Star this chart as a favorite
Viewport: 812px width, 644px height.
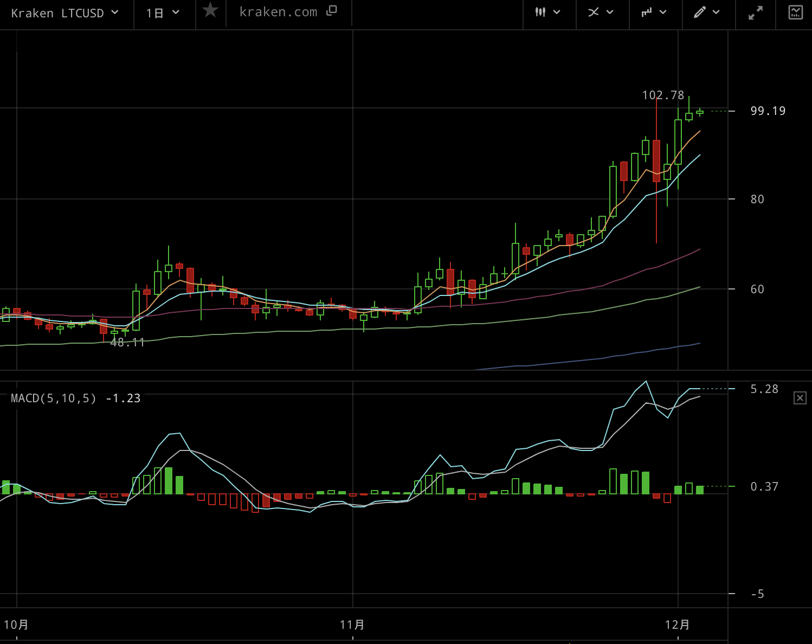[x=210, y=10]
